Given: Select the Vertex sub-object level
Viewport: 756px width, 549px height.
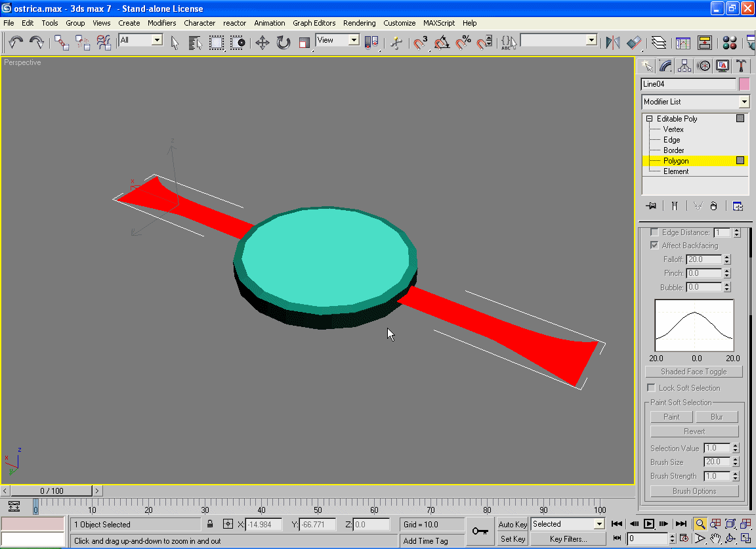Looking at the screenshot, I should (x=673, y=129).
